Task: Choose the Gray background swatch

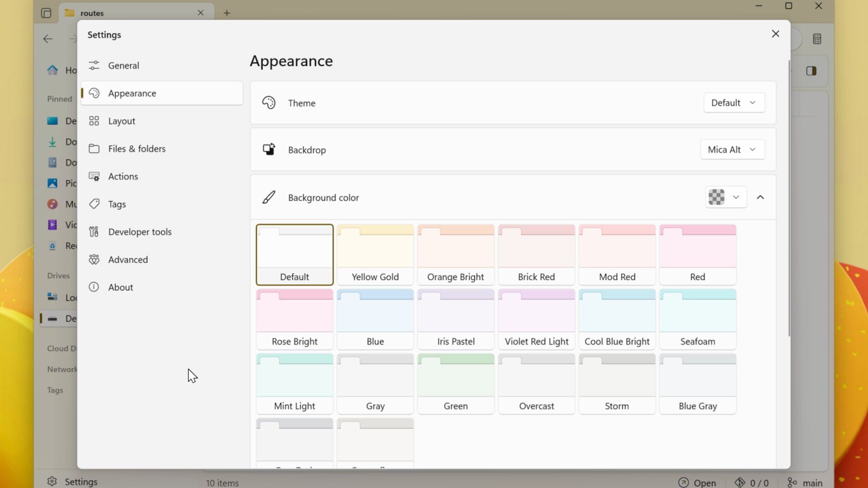Action: pos(375,384)
